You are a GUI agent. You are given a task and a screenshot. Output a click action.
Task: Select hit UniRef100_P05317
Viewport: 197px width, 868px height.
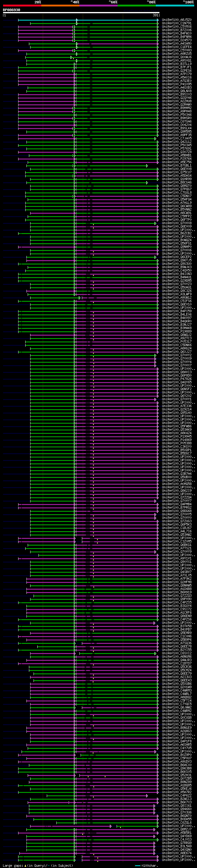pyautogui.click(x=177, y=342)
